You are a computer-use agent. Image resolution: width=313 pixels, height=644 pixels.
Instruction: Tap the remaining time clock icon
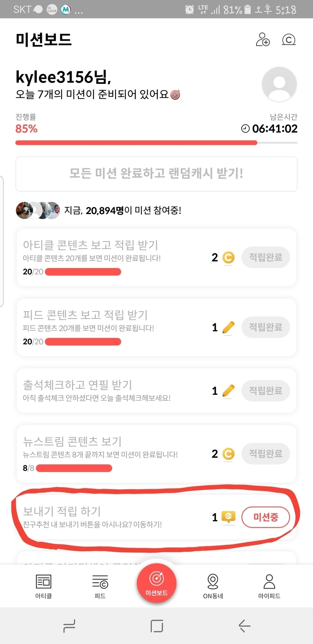click(245, 129)
